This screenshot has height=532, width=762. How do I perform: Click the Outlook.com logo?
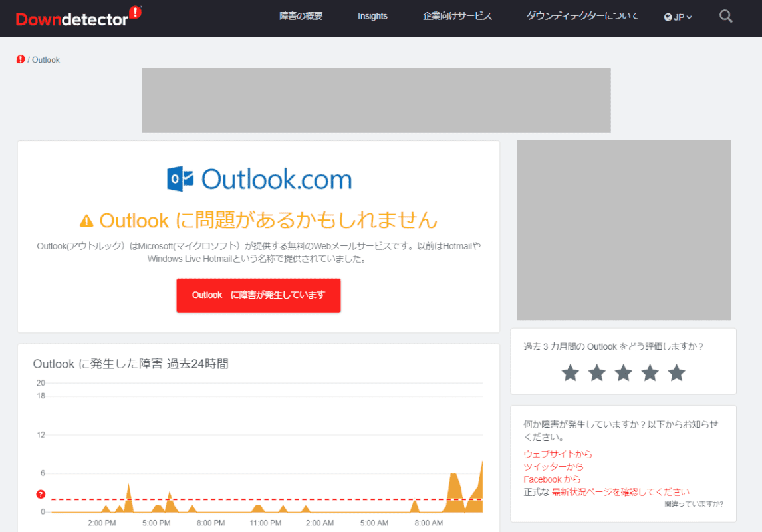[x=259, y=179]
